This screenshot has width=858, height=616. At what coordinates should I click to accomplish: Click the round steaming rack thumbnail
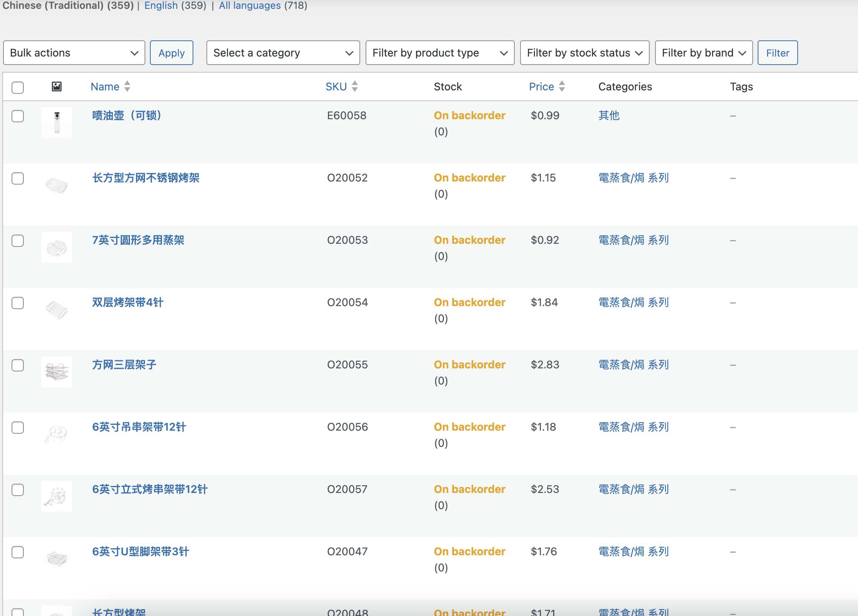point(57,247)
